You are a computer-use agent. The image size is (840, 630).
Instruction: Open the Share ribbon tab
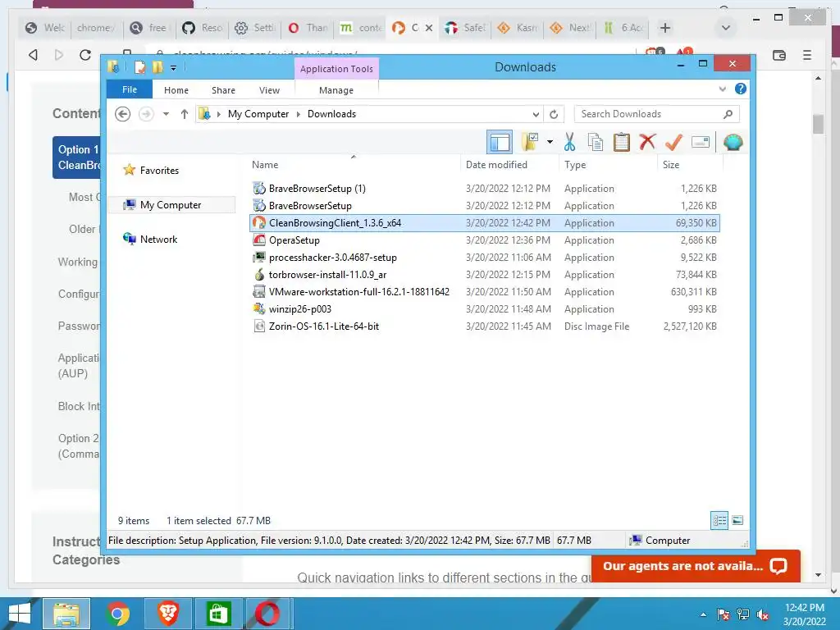(223, 90)
